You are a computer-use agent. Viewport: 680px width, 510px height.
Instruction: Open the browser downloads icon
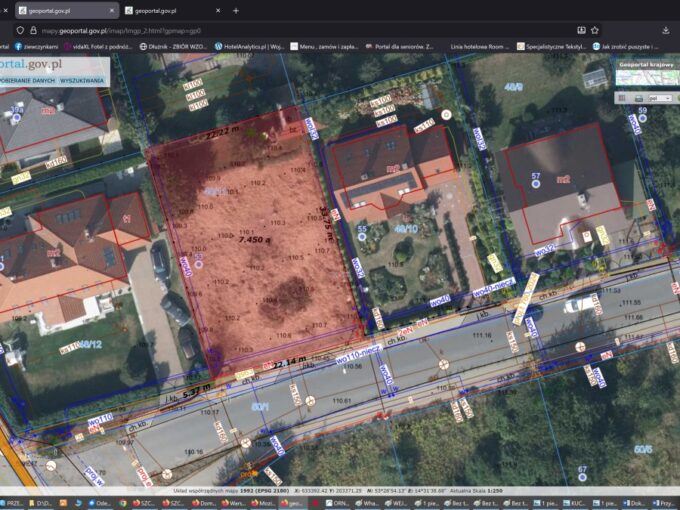coord(666,30)
